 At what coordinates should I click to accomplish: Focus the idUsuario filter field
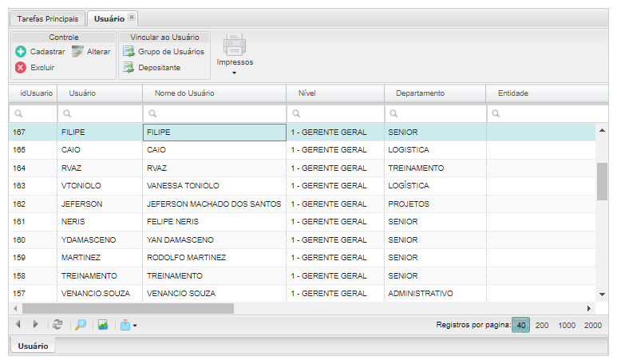pyautogui.click(x=33, y=113)
